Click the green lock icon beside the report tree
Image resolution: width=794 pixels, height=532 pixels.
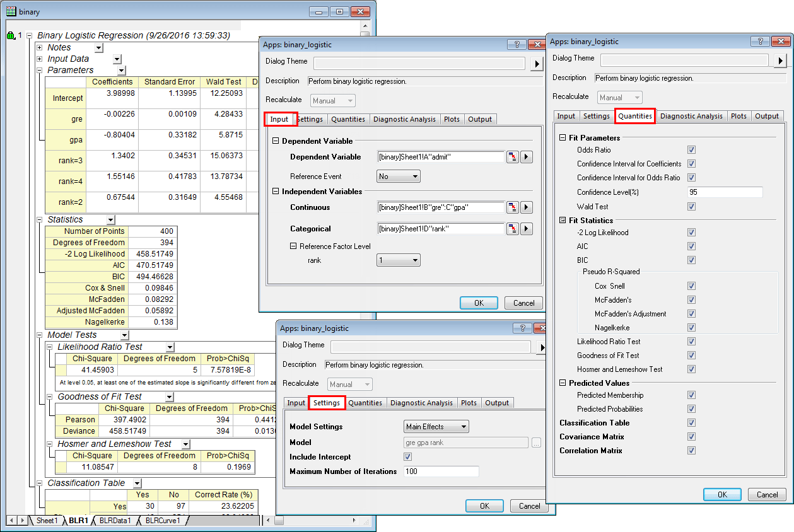click(12, 36)
